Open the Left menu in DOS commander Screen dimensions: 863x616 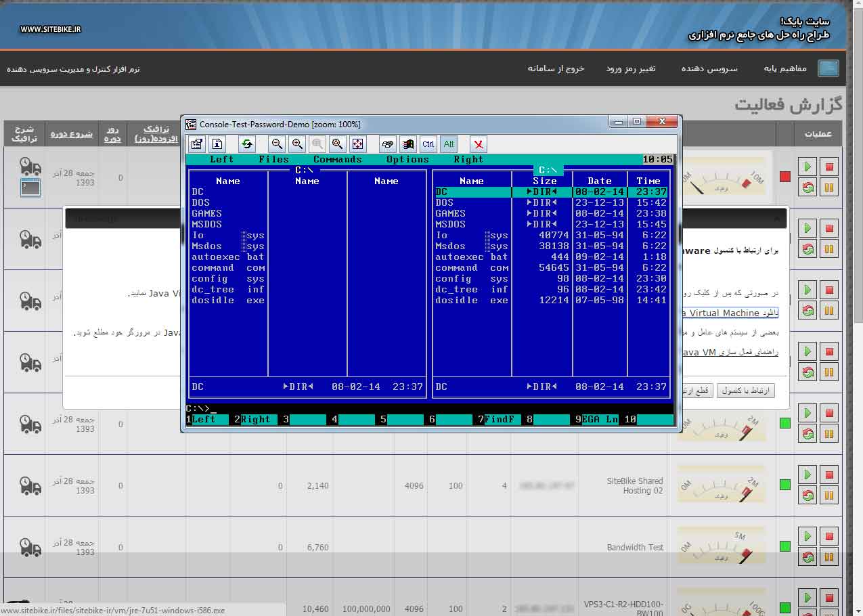click(x=221, y=159)
